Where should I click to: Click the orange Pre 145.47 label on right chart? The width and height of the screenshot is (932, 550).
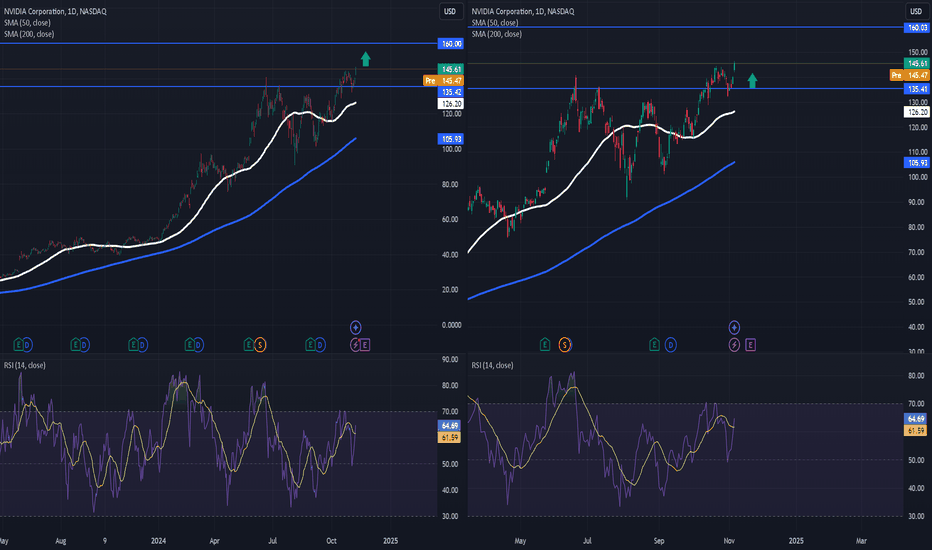pyautogui.click(x=909, y=76)
